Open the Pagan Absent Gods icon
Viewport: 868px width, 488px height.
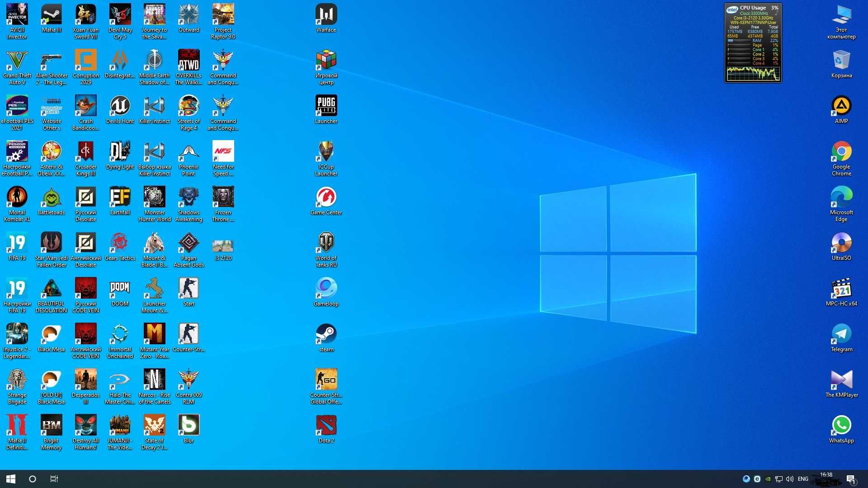(x=189, y=249)
